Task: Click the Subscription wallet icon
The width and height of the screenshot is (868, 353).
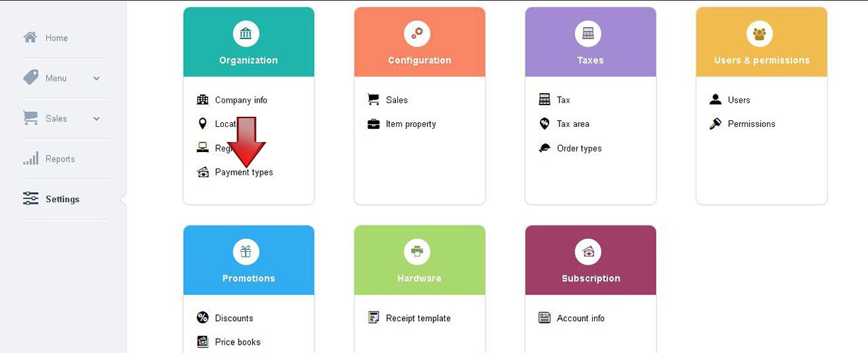Action: pos(588,252)
